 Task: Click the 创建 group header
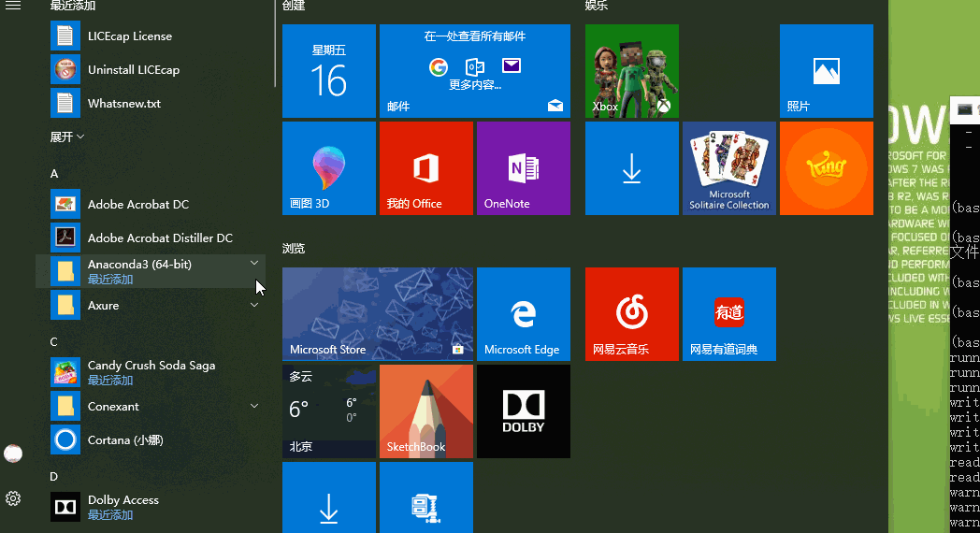click(x=294, y=6)
